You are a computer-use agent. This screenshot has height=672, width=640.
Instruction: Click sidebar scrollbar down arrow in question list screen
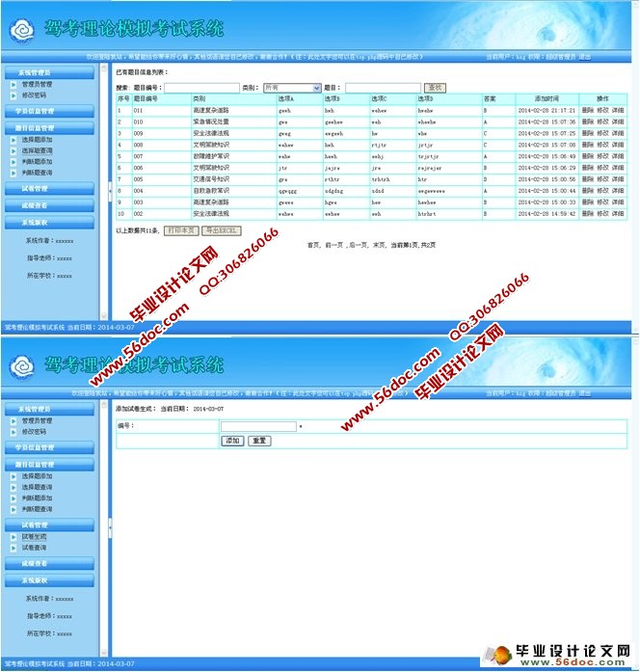pyautogui.click(x=104, y=316)
